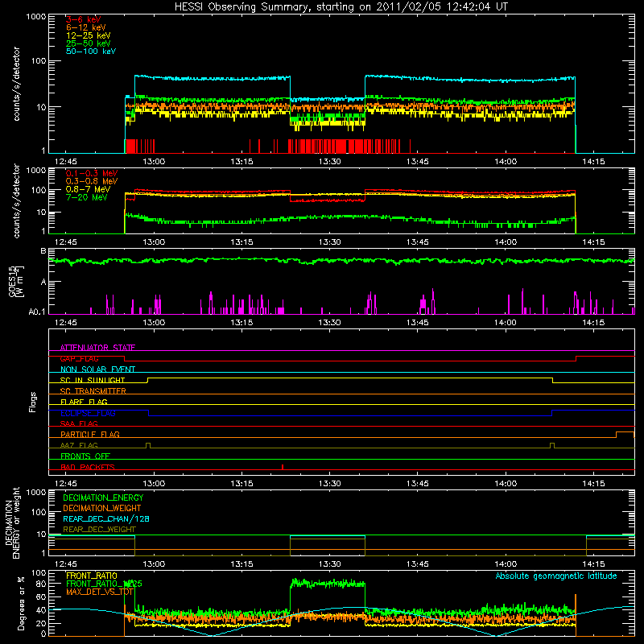This screenshot has height=644, width=644.
Task: Click the 0.1-0.3 MeV legend entry
Action: 92,173
